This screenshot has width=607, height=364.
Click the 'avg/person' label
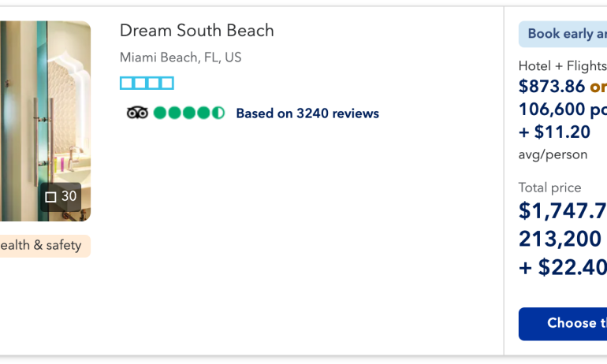click(553, 154)
